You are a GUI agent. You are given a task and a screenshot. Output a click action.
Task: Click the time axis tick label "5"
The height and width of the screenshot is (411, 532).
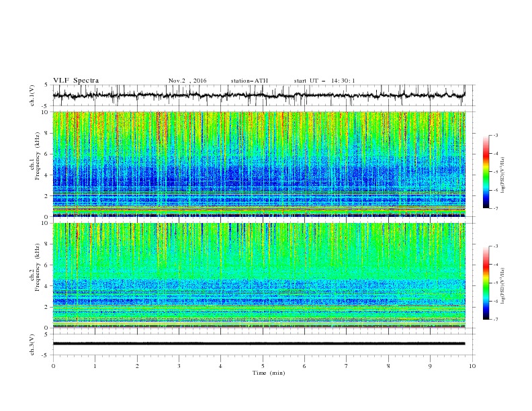click(x=263, y=366)
